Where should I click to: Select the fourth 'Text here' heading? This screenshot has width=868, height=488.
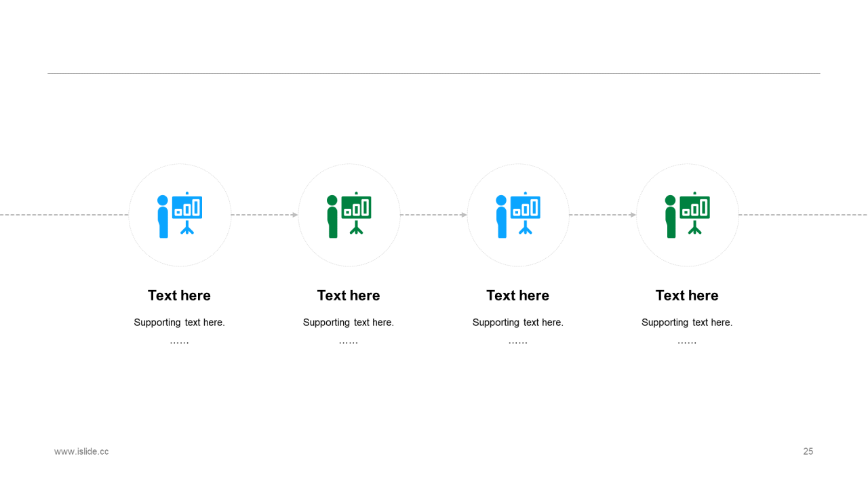(x=687, y=296)
